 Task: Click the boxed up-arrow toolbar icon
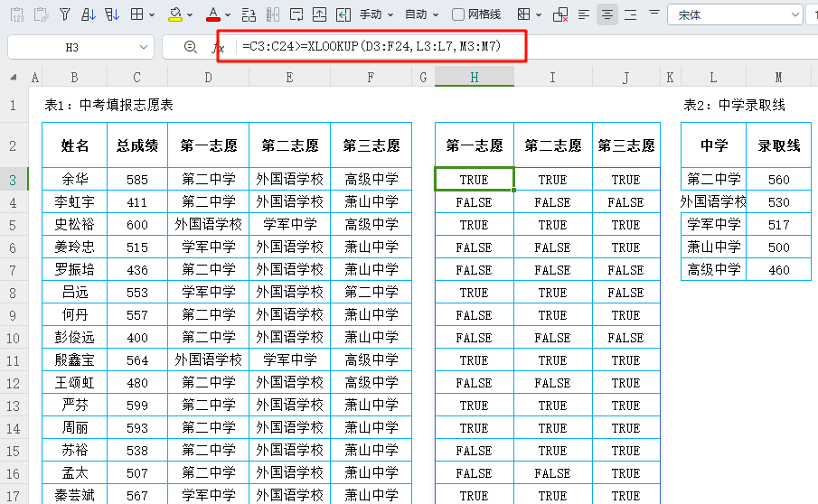tap(319, 14)
